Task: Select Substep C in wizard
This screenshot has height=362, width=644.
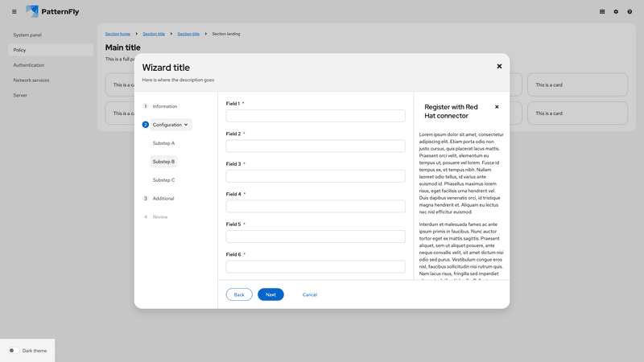Action: click(163, 180)
